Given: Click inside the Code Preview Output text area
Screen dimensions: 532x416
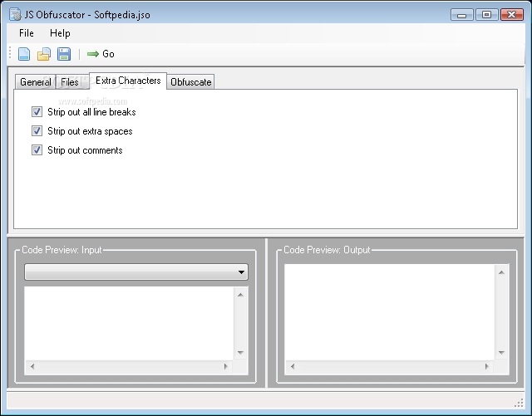Looking at the screenshot, I should [390, 312].
